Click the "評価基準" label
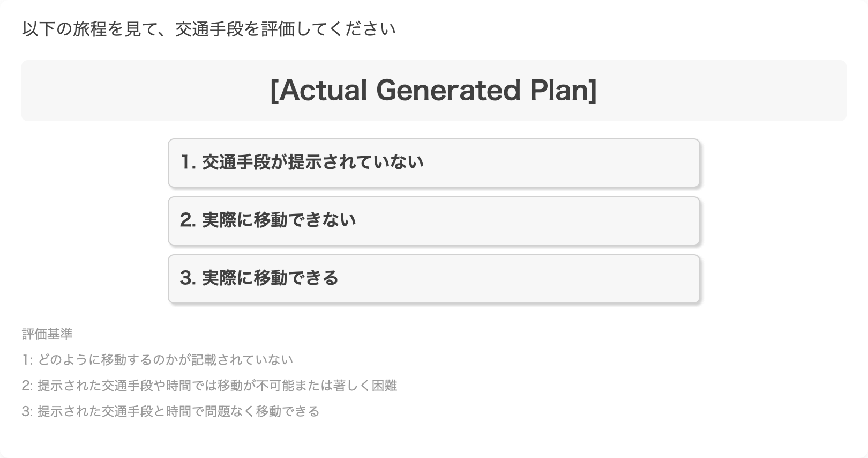This screenshot has width=868, height=458. pos(47,334)
